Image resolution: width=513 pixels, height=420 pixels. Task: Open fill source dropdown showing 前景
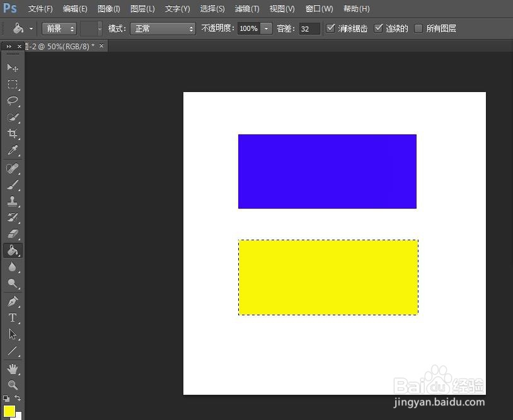59,29
